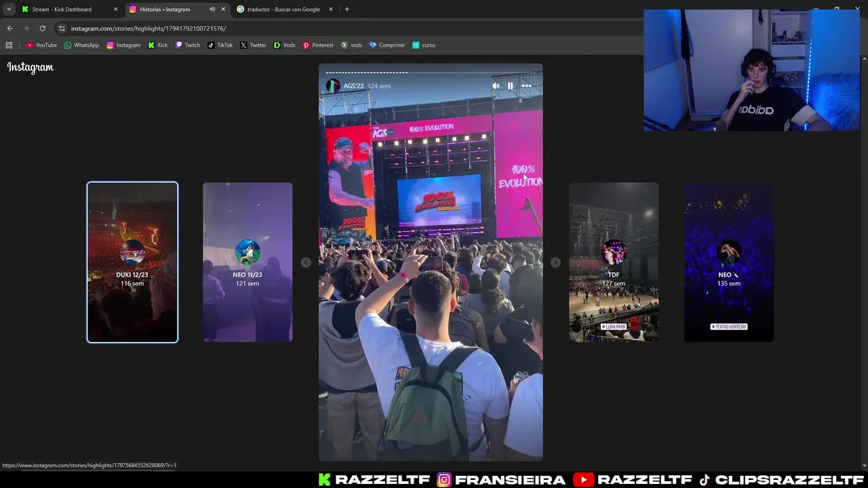Open the DUKI 12/23 highlight thumbnail
Image resolution: width=868 pixels, height=488 pixels.
(x=132, y=262)
